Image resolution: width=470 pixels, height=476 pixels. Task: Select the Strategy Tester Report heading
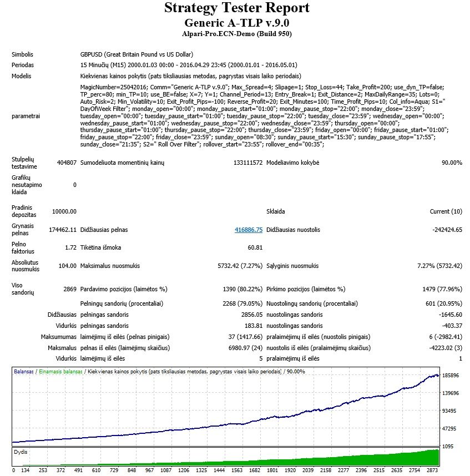[x=237, y=8]
